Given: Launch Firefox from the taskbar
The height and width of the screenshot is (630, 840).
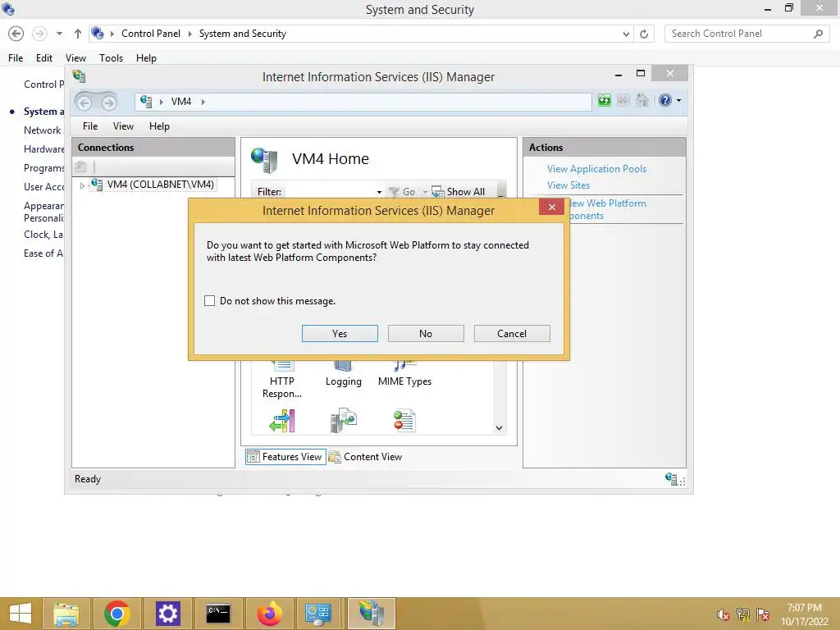Looking at the screenshot, I should pyautogui.click(x=269, y=614).
